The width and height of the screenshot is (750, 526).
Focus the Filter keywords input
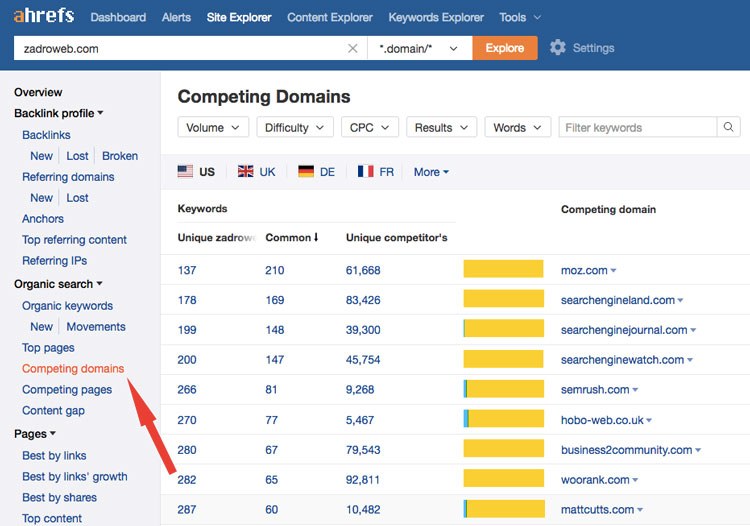coord(638,127)
